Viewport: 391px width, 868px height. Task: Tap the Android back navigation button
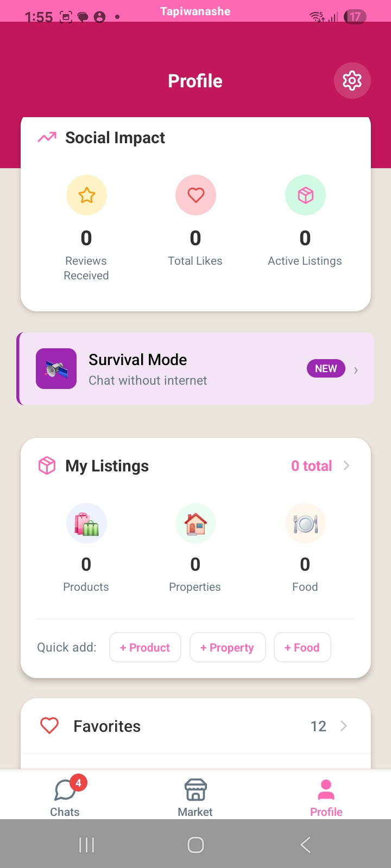click(306, 845)
